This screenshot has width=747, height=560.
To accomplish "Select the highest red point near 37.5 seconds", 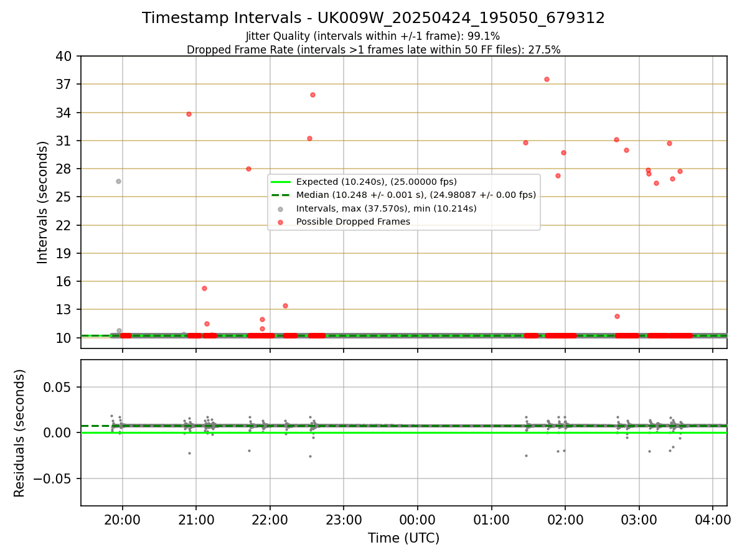I will tap(547, 79).
